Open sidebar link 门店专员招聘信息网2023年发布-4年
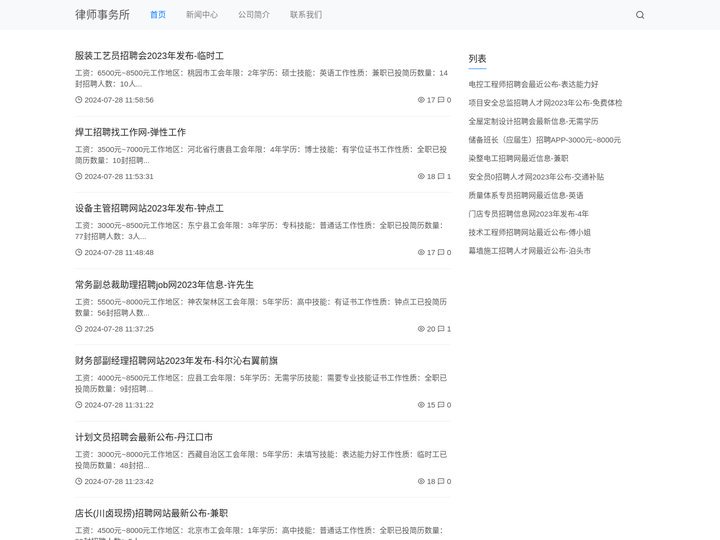720x540 pixels. coord(529,214)
